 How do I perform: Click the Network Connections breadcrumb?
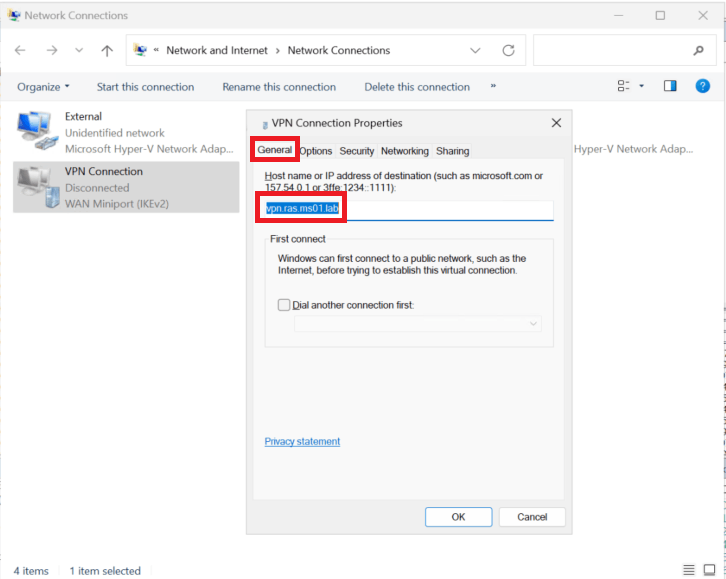[x=339, y=50]
